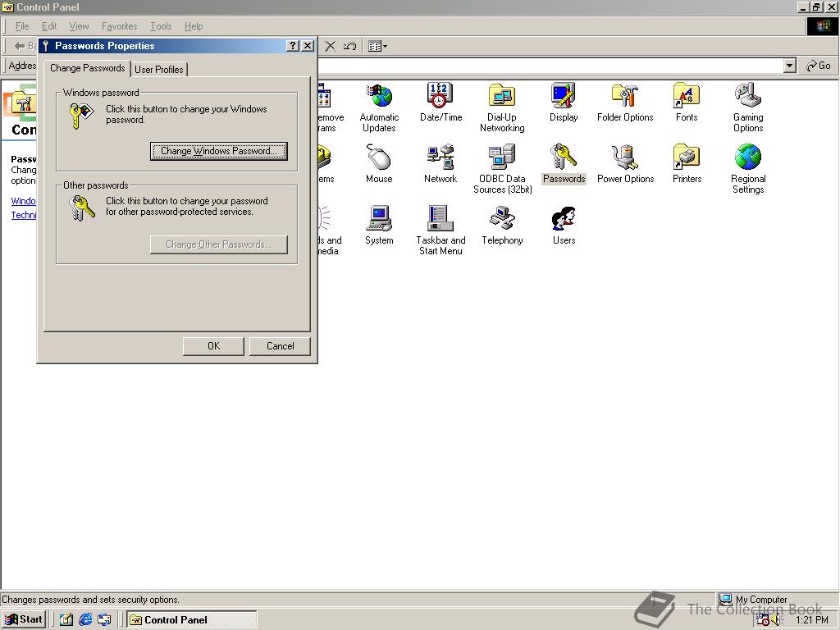Open the Tools menu

pyautogui.click(x=161, y=26)
